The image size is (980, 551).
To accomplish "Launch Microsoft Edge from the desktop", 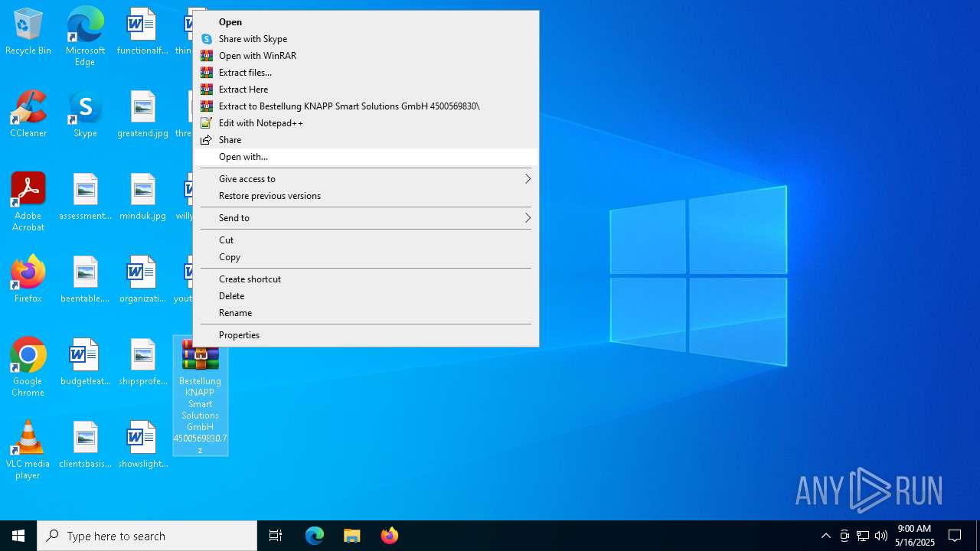I will (85, 37).
